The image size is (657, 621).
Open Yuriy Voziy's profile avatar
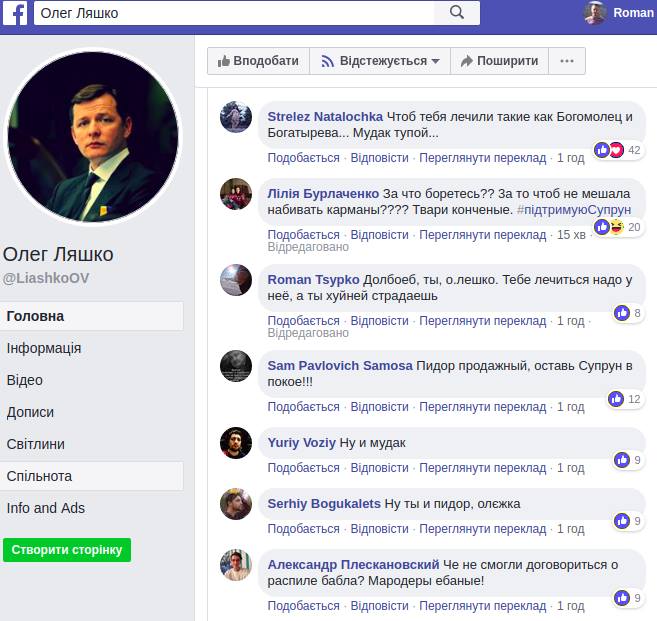click(235, 443)
